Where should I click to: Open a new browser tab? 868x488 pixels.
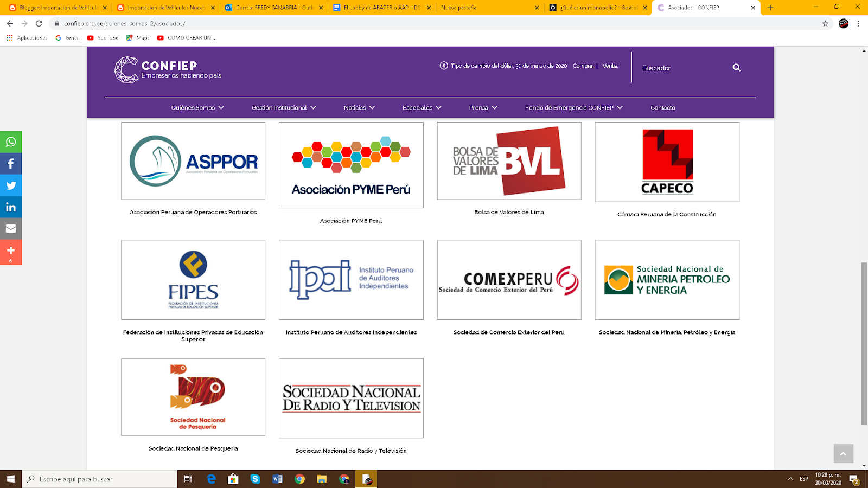770,8
